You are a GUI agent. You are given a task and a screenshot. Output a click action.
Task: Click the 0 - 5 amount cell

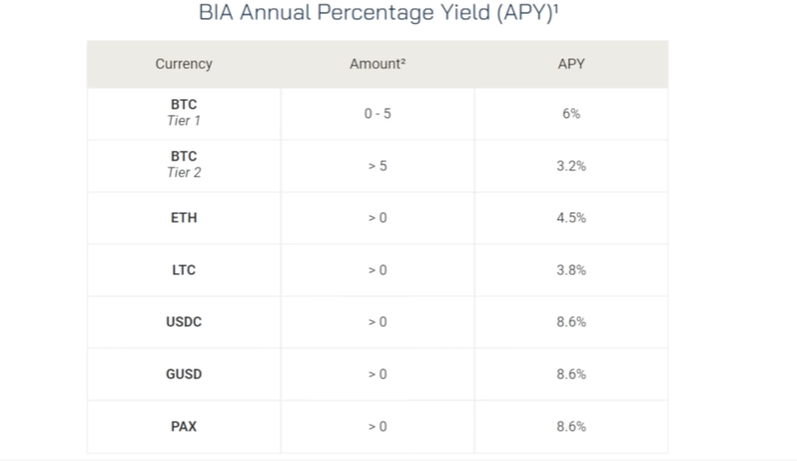(377, 113)
